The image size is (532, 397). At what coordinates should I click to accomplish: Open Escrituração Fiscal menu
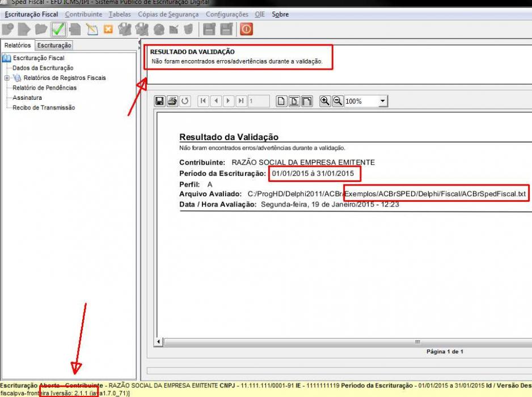[31, 14]
